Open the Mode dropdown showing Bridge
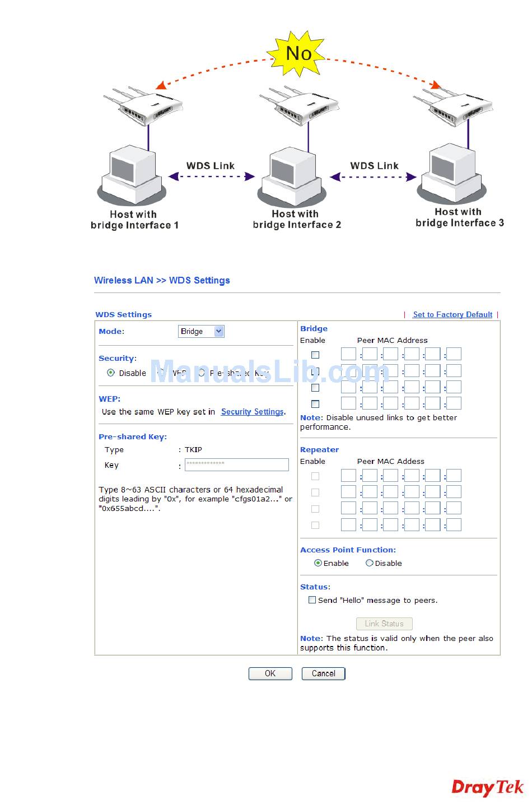The width and height of the screenshot is (532, 804). tap(201, 331)
